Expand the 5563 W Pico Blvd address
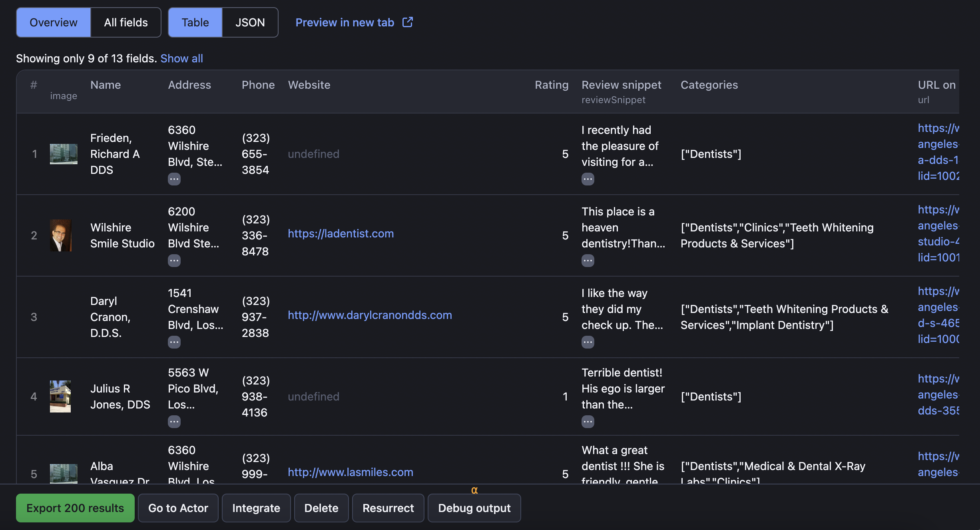Viewport: 980px width, 530px height. point(174,422)
